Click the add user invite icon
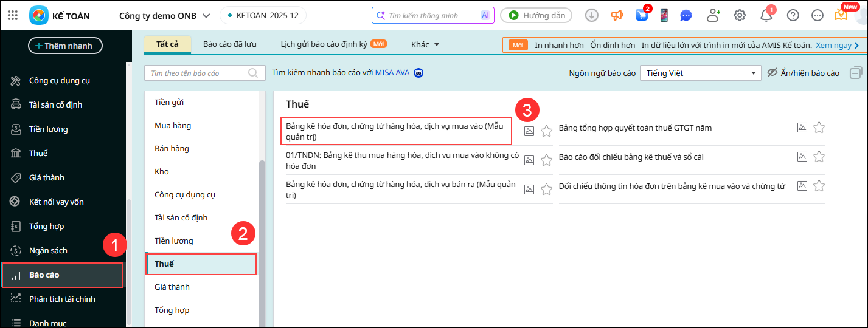The image size is (868, 328). coord(713,15)
